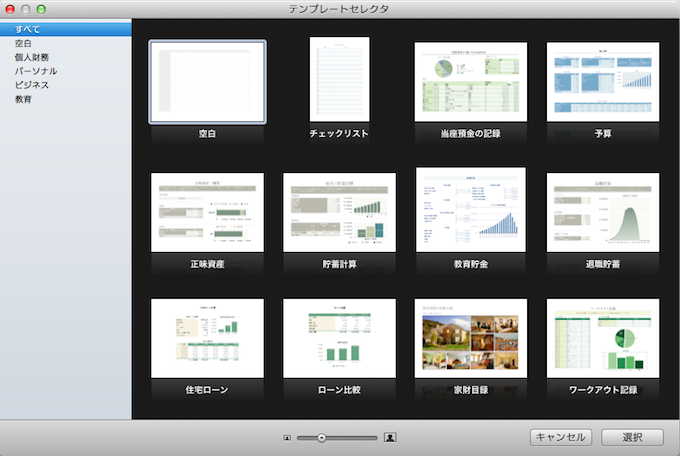Choose the 空白 template thumbnail
680x456 pixels.
pos(207,82)
